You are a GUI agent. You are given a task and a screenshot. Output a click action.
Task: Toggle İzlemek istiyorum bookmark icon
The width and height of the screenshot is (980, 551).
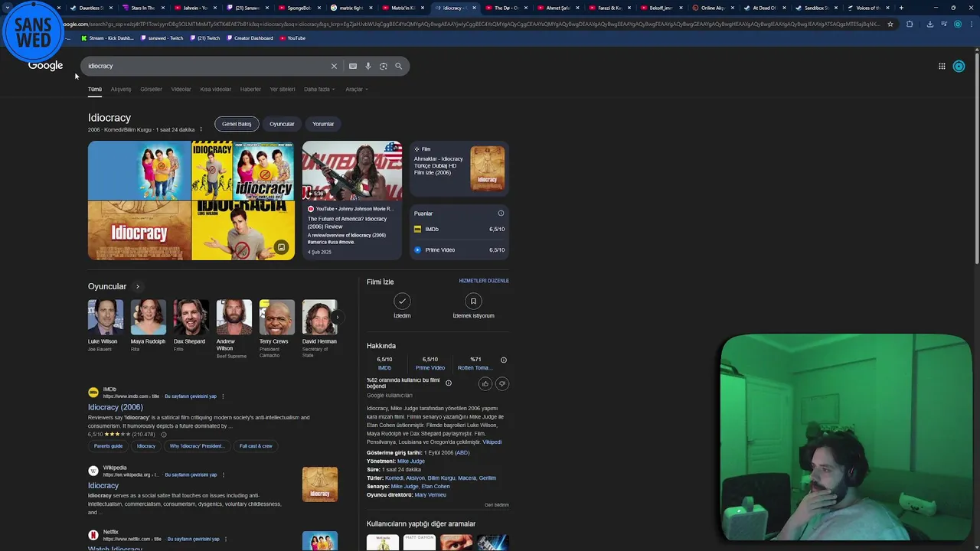click(x=473, y=301)
